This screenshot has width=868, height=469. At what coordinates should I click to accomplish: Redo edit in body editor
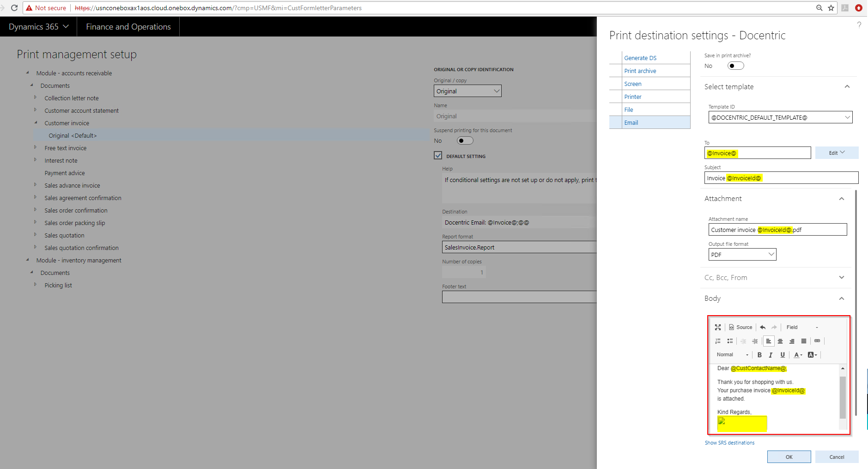point(774,327)
